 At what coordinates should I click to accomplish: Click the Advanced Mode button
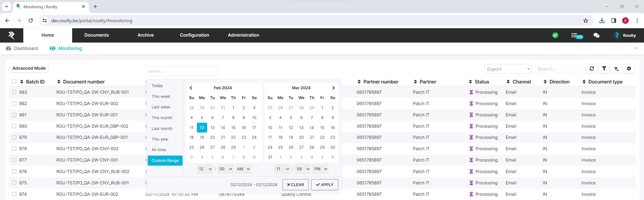pyautogui.click(x=29, y=68)
